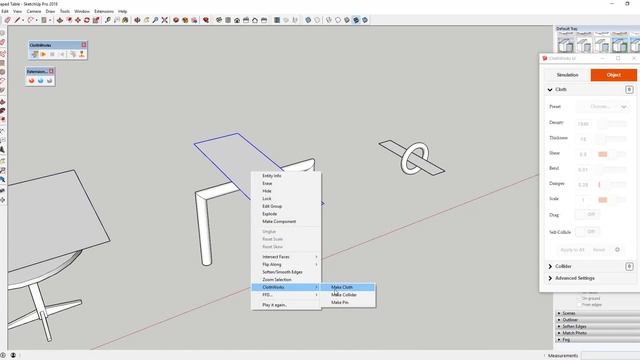640x360 pixels.
Task: Click the Cloth section info icon
Action: [629, 89]
